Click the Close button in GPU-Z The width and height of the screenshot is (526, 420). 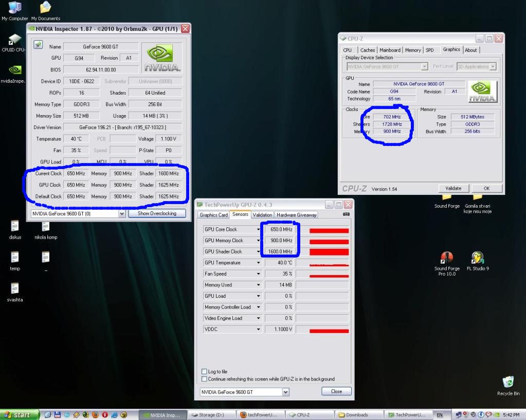tap(336, 392)
